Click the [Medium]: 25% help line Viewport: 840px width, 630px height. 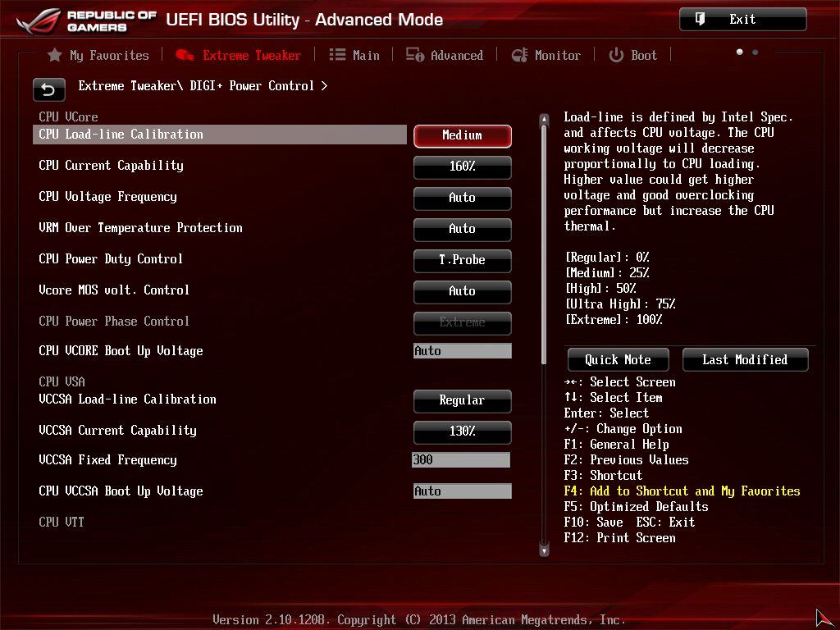[x=608, y=272]
